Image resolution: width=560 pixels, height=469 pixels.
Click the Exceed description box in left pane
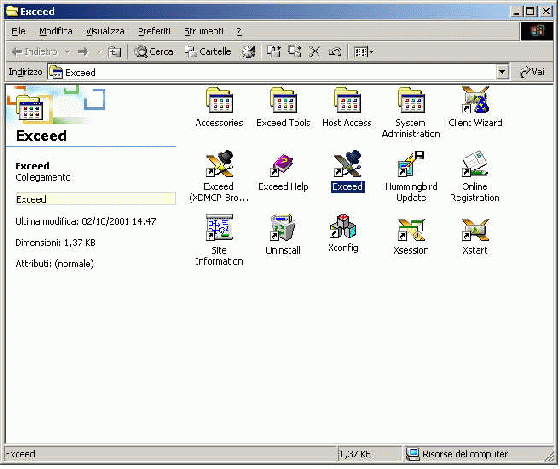point(95,199)
